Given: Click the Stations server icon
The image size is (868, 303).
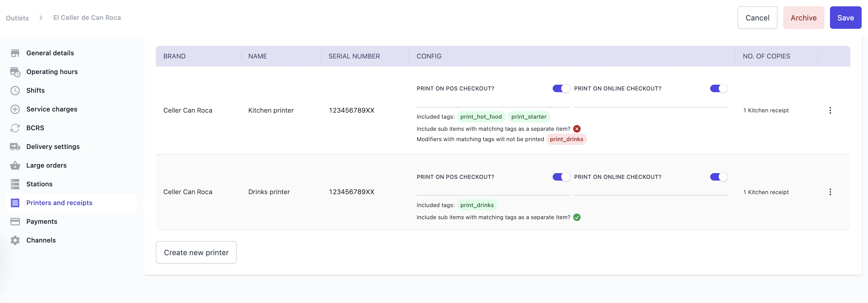Looking at the screenshot, I should (15, 184).
